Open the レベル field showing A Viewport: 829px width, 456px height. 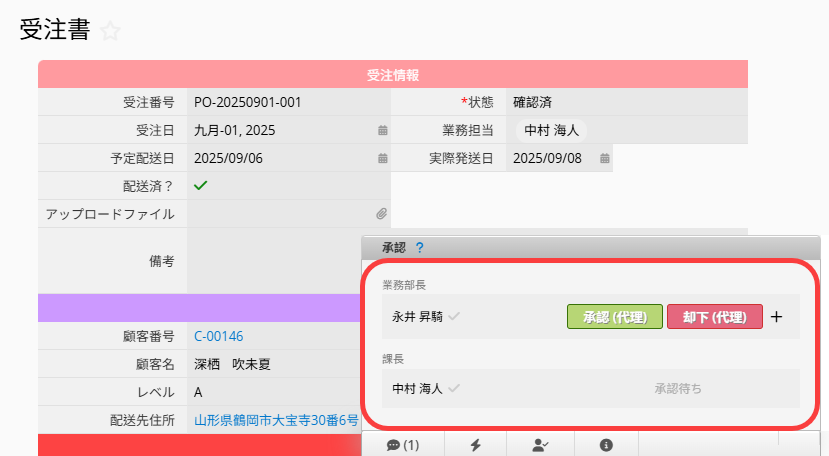point(270,392)
